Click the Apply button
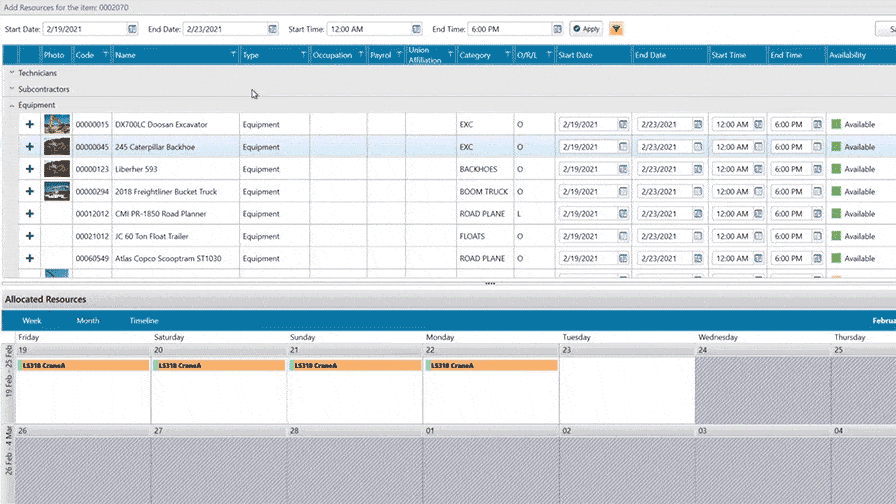The height and width of the screenshot is (504, 896). click(x=586, y=29)
